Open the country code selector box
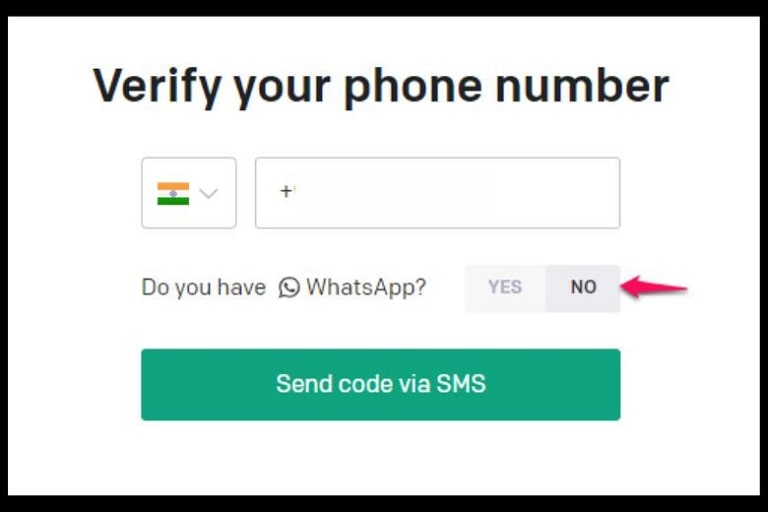 189,193
